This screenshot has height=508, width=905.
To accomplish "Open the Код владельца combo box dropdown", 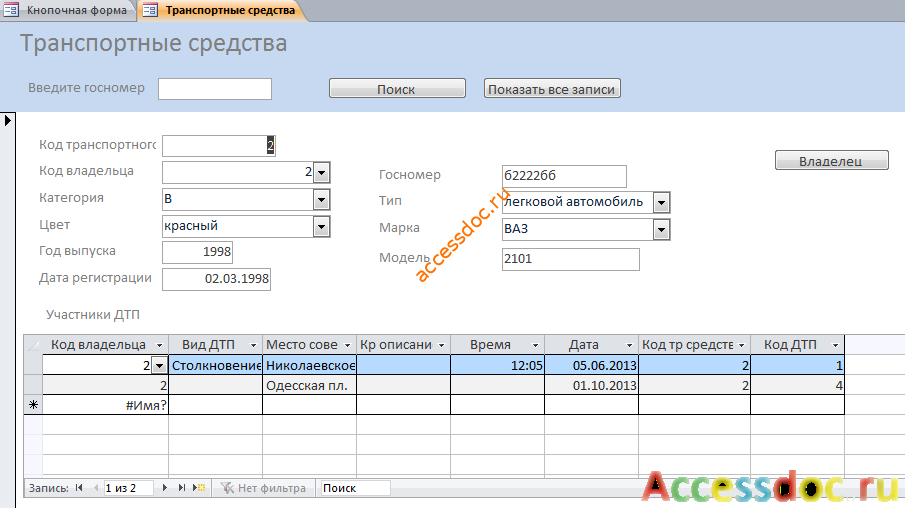I will pos(321,172).
